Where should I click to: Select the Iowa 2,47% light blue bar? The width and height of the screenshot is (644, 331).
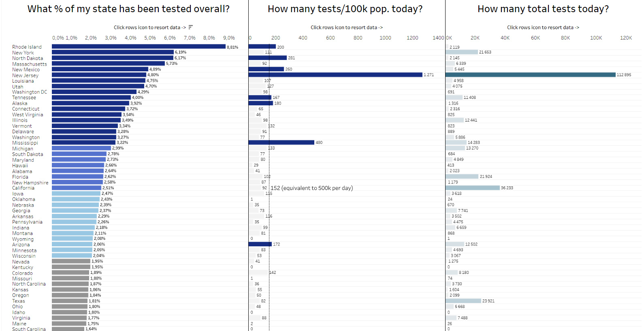click(x=76, y=194)
